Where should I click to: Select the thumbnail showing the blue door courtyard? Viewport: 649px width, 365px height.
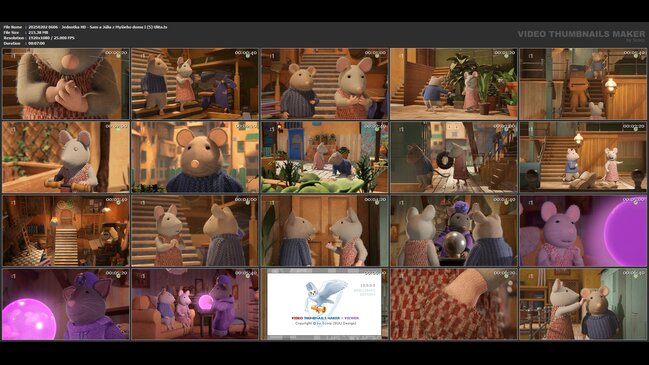(324, 157)
